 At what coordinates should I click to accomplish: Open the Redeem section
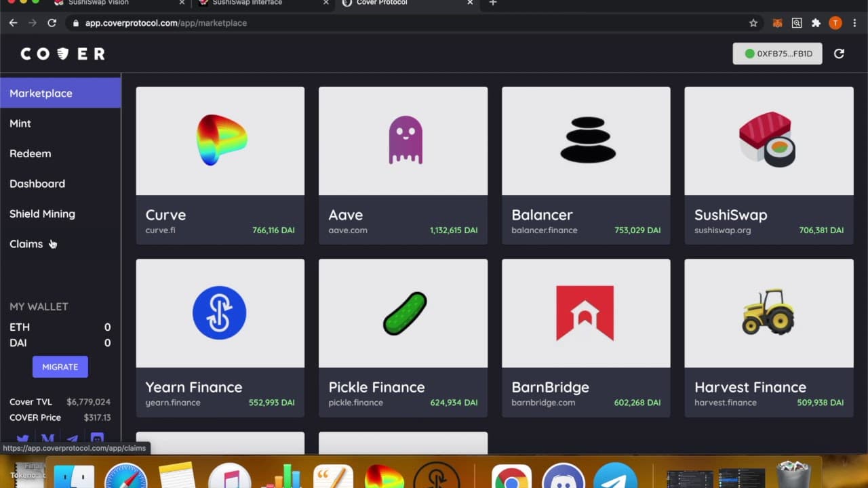click(31, 153)
